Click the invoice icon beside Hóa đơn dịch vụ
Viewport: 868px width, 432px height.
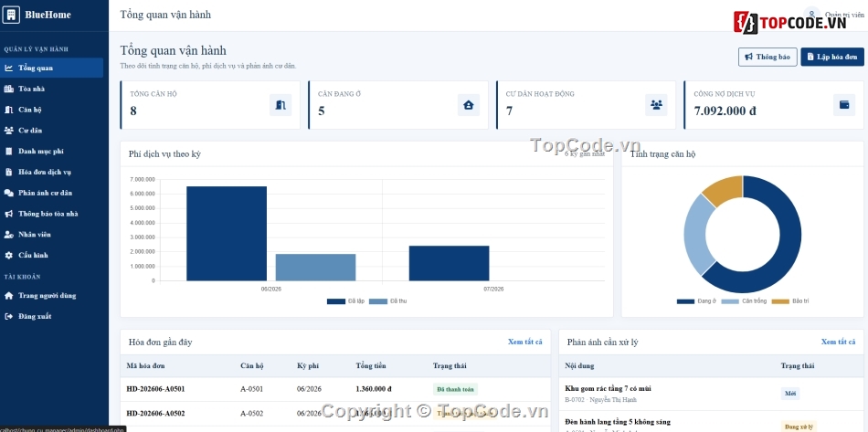[8, 172]
